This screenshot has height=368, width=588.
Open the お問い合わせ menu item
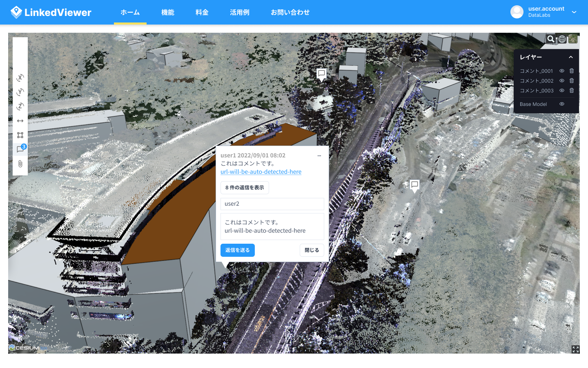pos(290,12)
